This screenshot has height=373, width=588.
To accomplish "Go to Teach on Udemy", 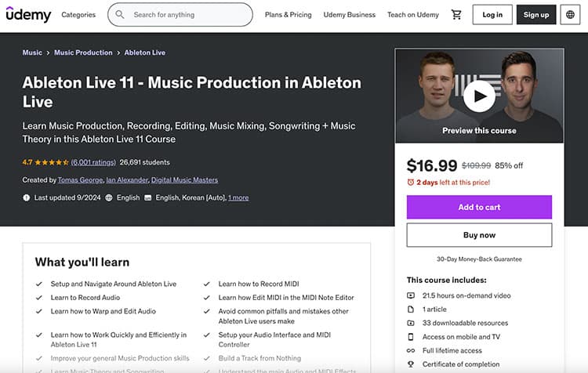I will pyautogui.click(x=413, y=15).
